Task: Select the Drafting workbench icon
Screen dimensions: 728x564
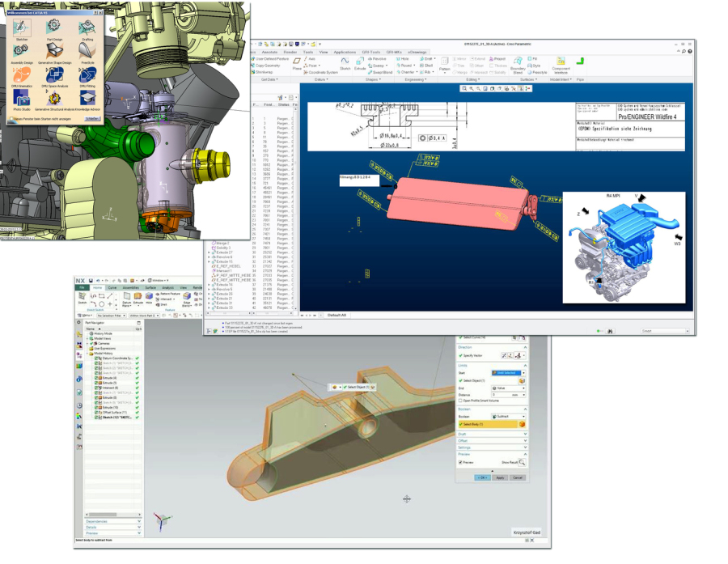Action: coord(87,27)
